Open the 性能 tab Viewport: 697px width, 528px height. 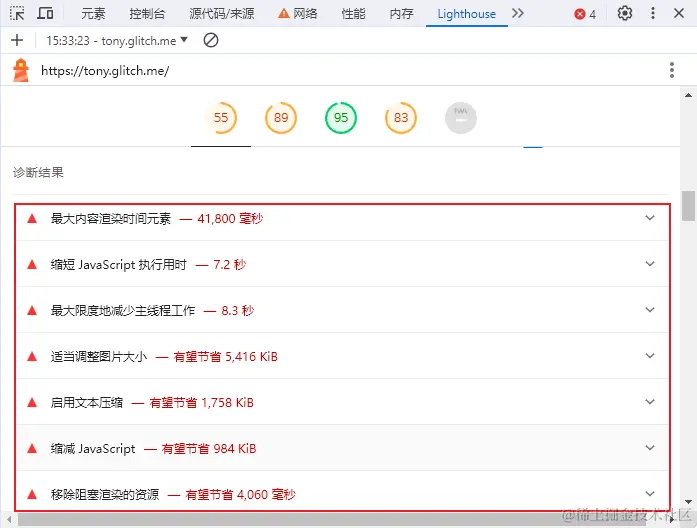click(353, 14)
